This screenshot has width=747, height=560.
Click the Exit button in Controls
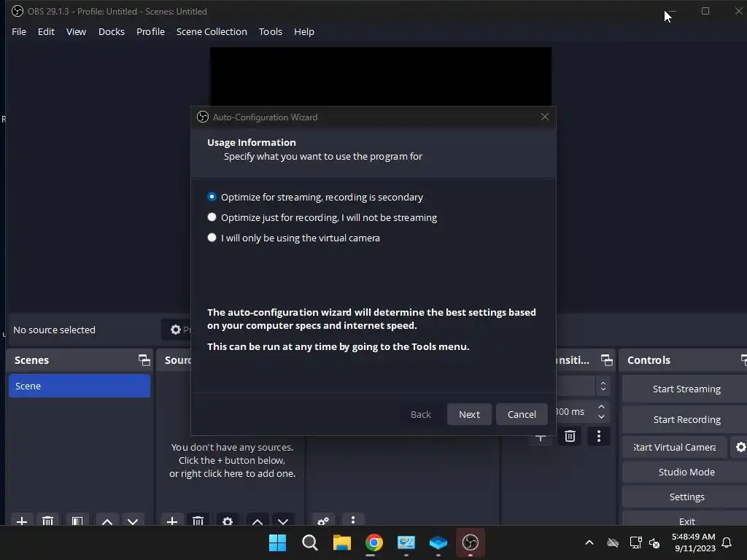coord(686,520)
